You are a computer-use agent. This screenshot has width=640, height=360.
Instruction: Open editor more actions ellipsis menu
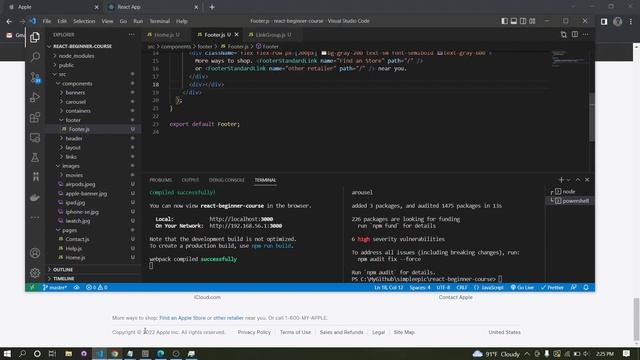(586, 35)
